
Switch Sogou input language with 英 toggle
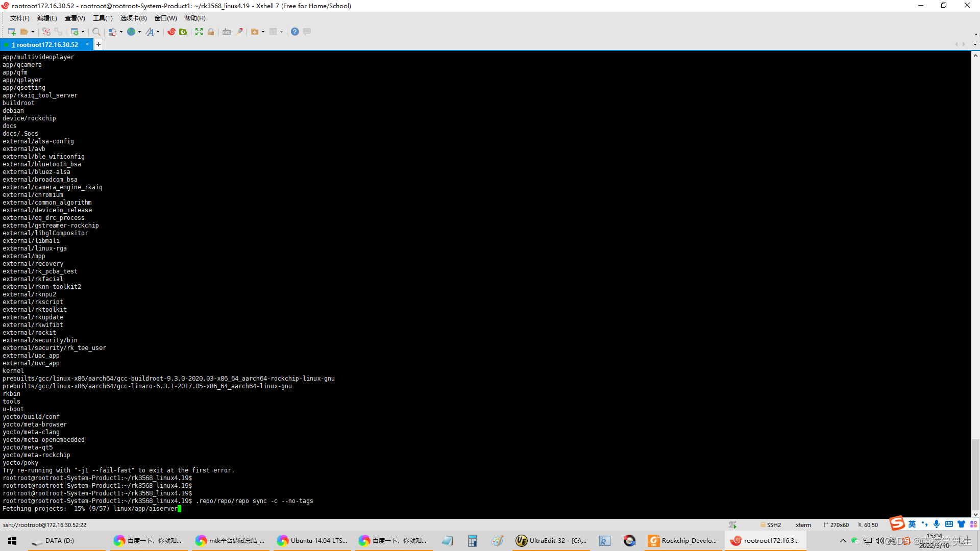pyautogui.click(x=912, y=524)
